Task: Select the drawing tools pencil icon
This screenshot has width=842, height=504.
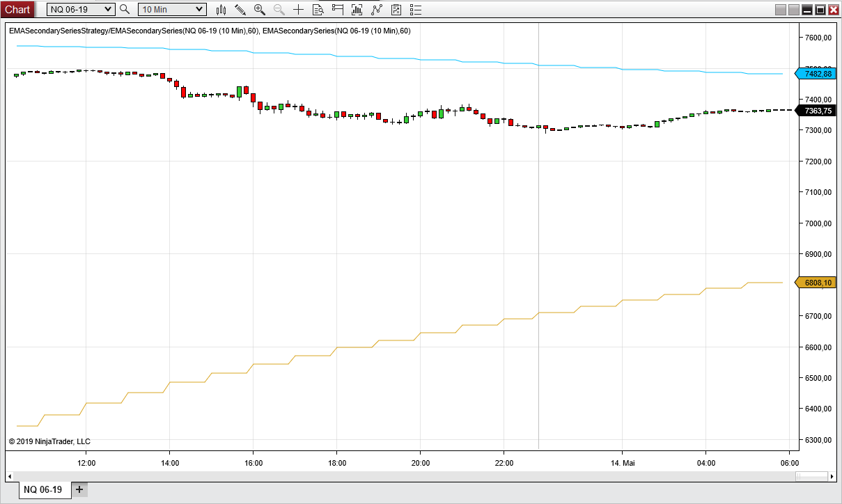Action: pos(240,10)
